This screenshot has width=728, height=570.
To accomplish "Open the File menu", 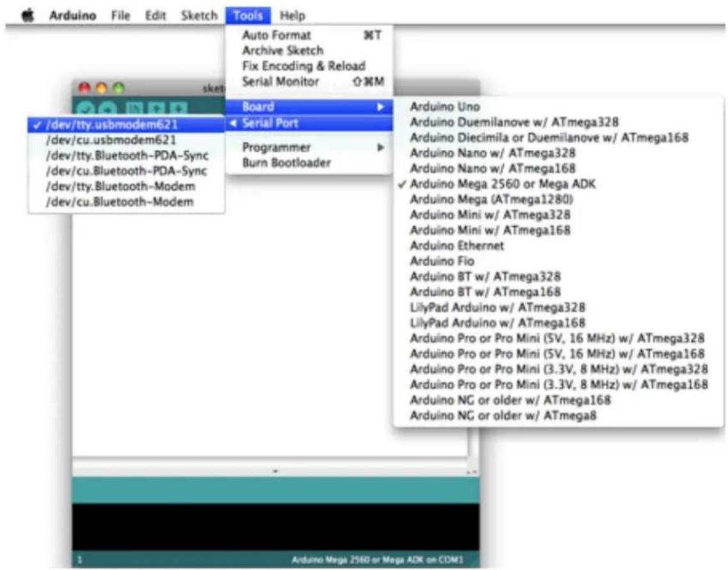I will [121, 15].
